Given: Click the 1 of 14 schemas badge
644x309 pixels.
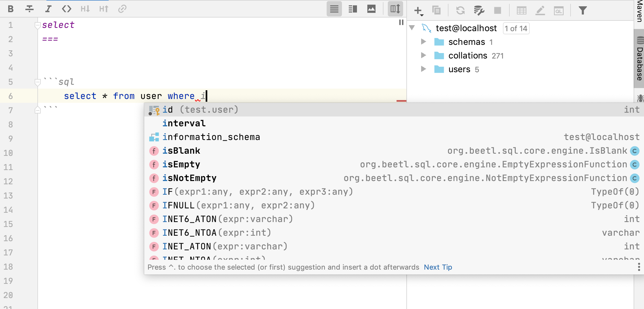Looking at the screenshot, I should 516,28.
